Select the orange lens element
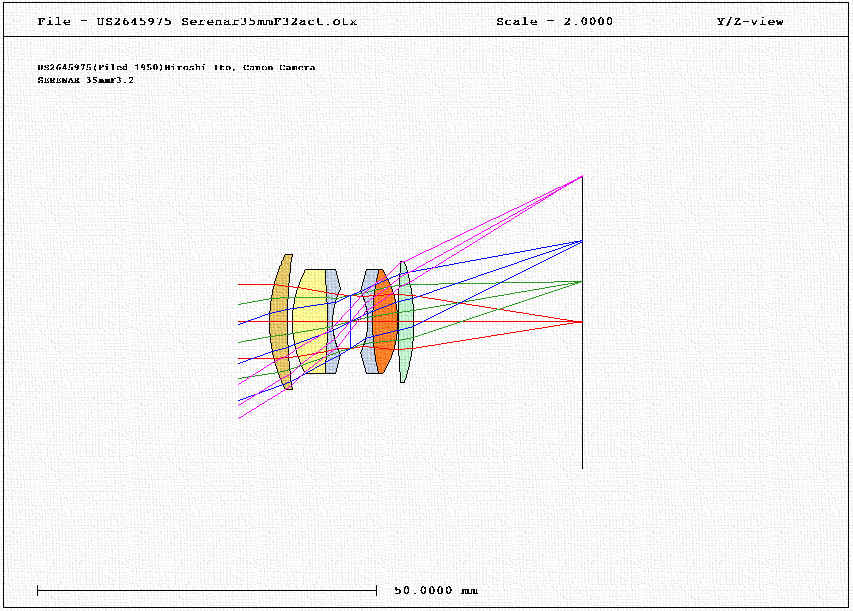The height and width of the screenshot is (611, 853). [385, 321]
